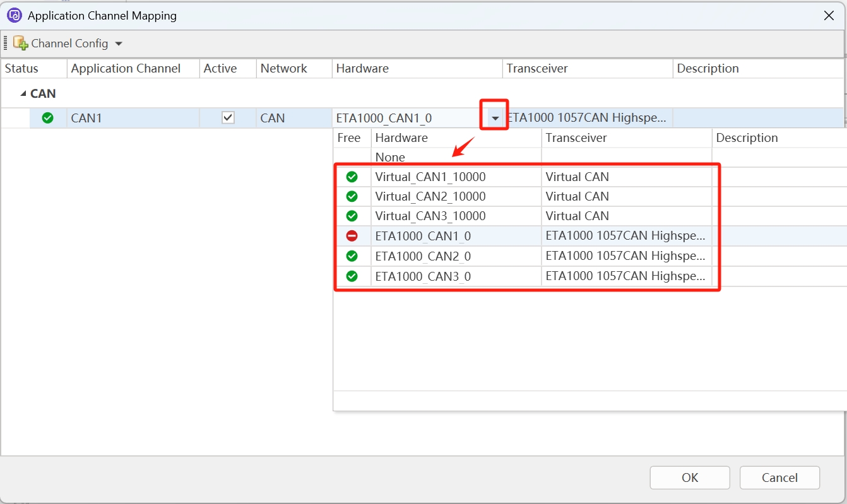Click the green free icon for ETA1000_CAN2_0
Image resolution: width=847 pixels, height=504 pixels.
352,256
